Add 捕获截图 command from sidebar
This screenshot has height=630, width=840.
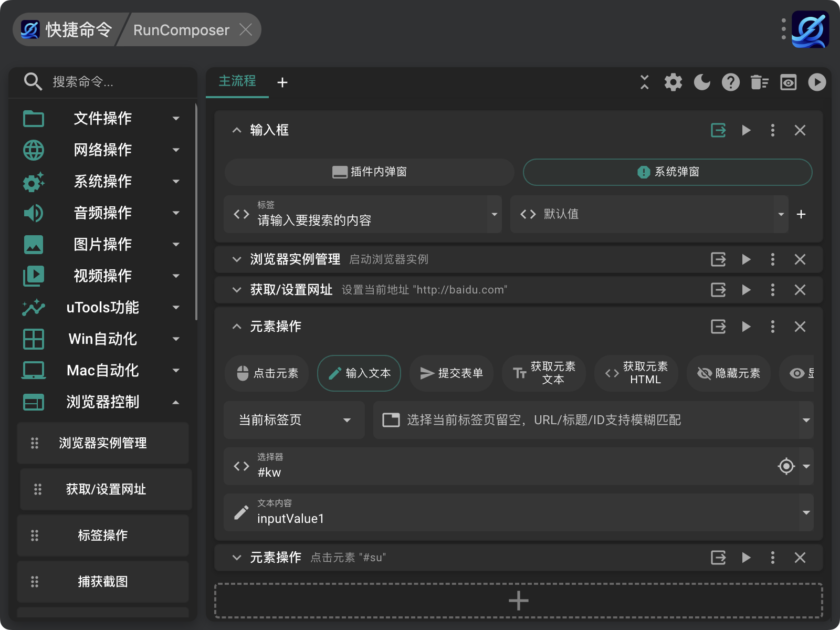(x=103, y=582)
